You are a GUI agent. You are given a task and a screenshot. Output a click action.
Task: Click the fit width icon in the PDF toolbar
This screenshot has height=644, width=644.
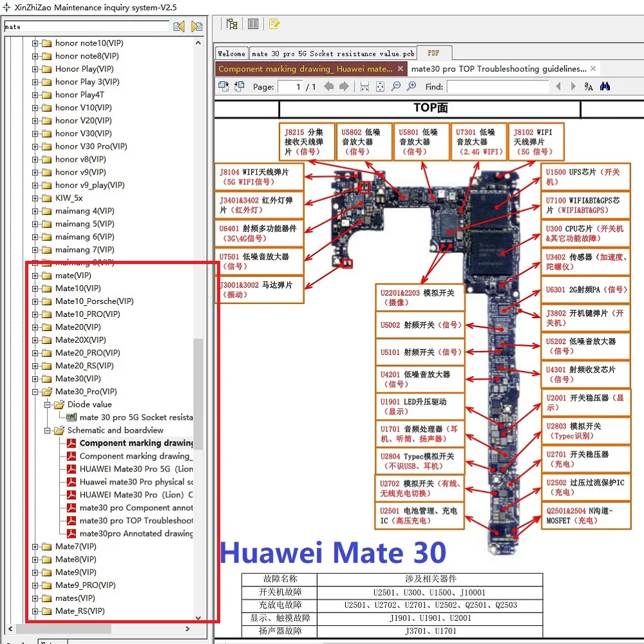(365, 86)
